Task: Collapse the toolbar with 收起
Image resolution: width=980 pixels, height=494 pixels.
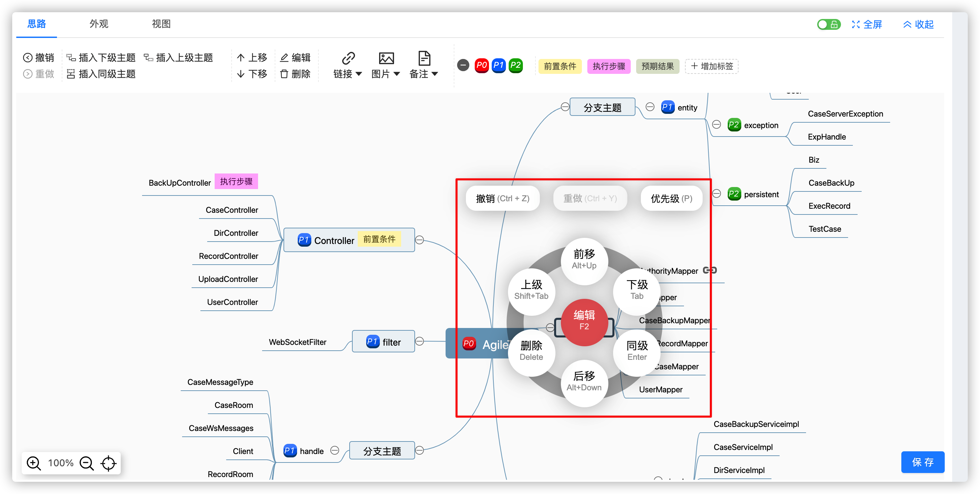Action: tap(918, 24)
